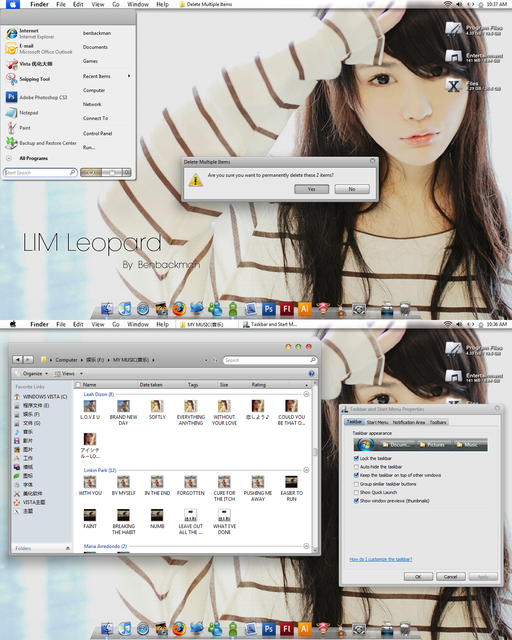The width and height of the screenshot is (512, 640).
Task: Open the Organize dropdown menu
Action: click(31, 373)
